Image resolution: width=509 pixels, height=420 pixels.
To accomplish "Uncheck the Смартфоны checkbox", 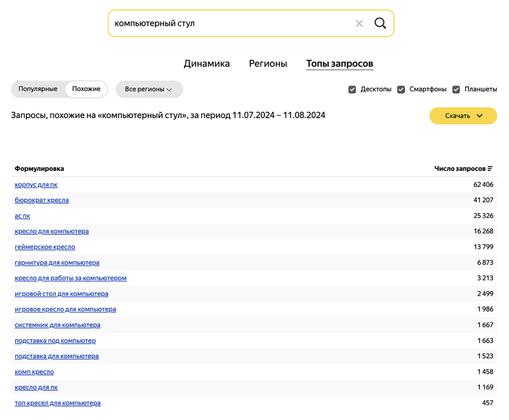I will 401,89.
